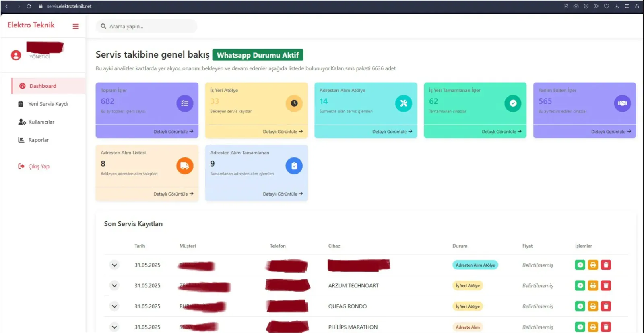Expand the ARZUM TECHNOART row chevron
This screenshot has width=644, height=333.
click(x=114, y=285)
